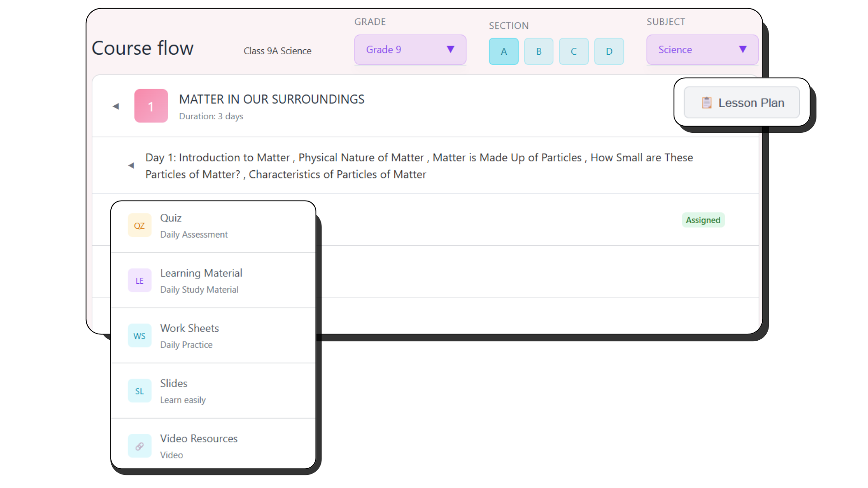Click the Course flow heading
This screenshot has height=488, width=868.
[142, 48]
